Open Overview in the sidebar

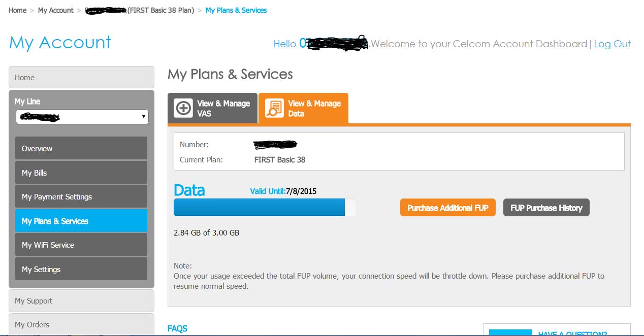tap(81, 148)
